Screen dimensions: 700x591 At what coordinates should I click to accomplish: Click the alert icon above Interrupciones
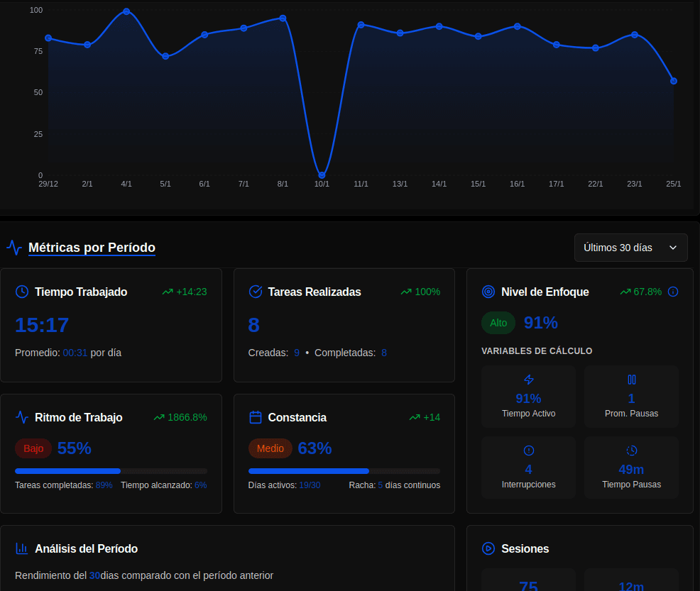coord(528,451)
